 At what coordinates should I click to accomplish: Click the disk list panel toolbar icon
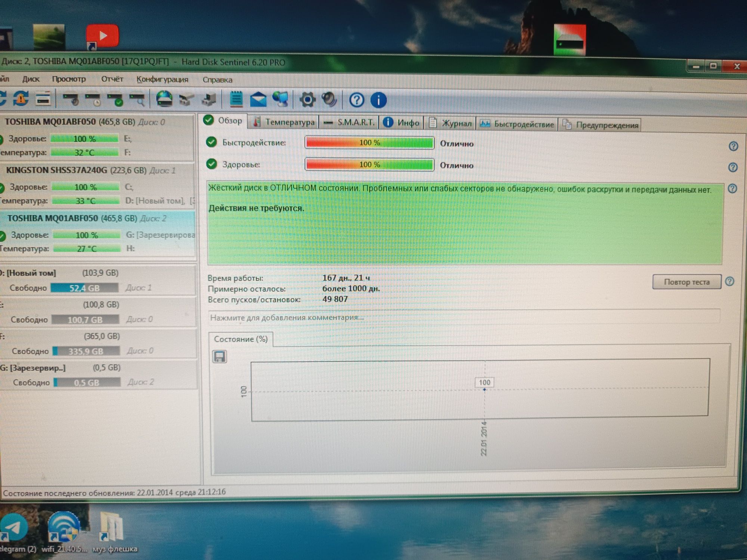coord(43,99)
